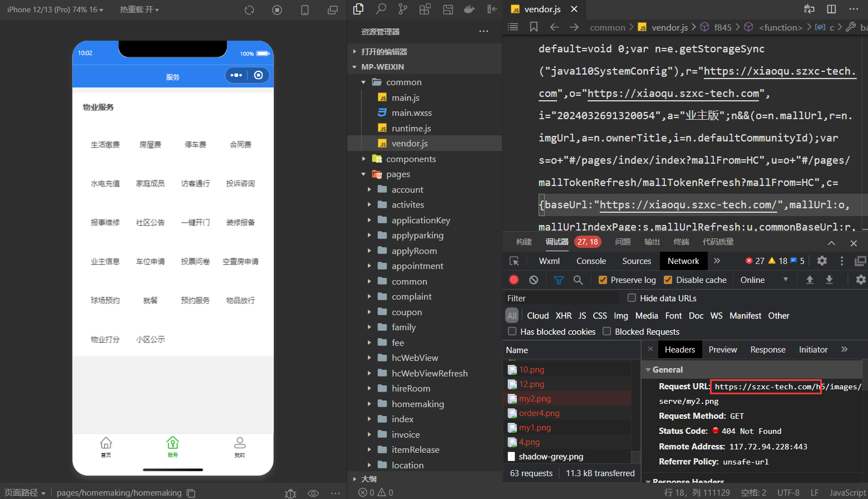
Task: Click the split editor icon
Action: [x=831, y=9]
